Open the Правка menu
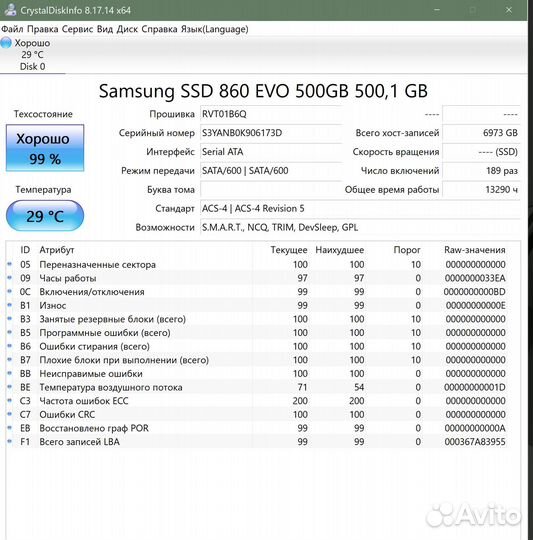533x540 pixels. tap(43, 29)
